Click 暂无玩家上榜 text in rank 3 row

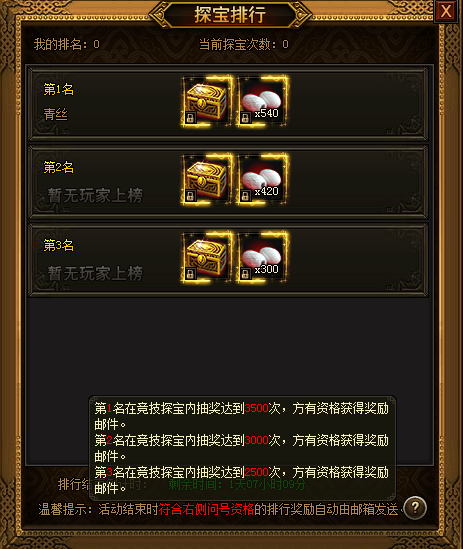point(95,273)
